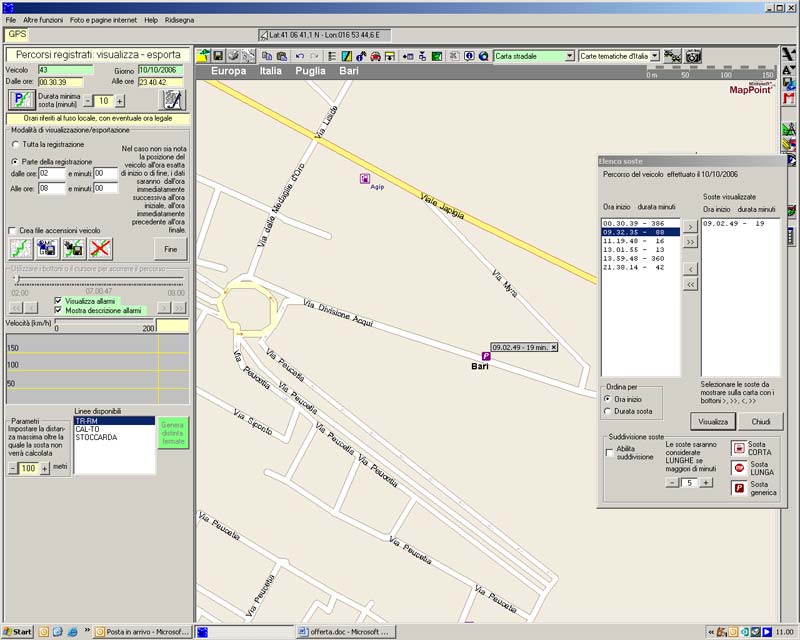The width and height of the screenshot is (800, 640).
Task: Select 'CAL-TO' in Linee disponibili list
Action: (x=114, y=429)
